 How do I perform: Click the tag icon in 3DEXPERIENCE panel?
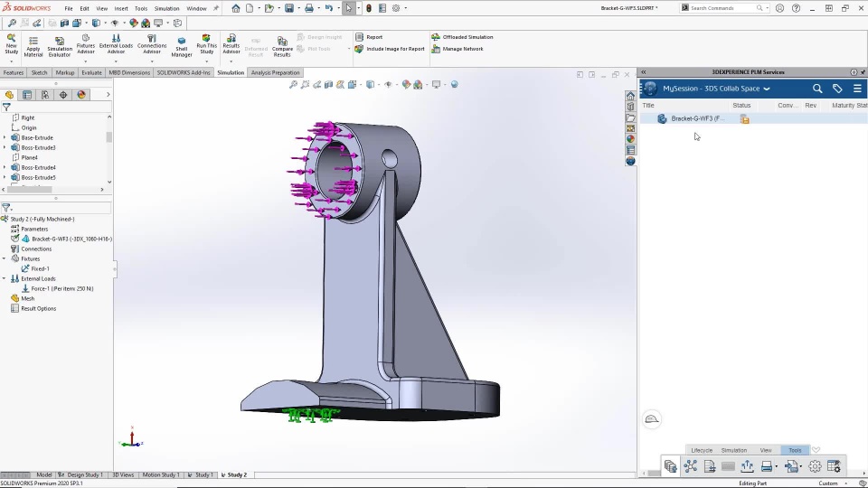[x=837, y=89]
